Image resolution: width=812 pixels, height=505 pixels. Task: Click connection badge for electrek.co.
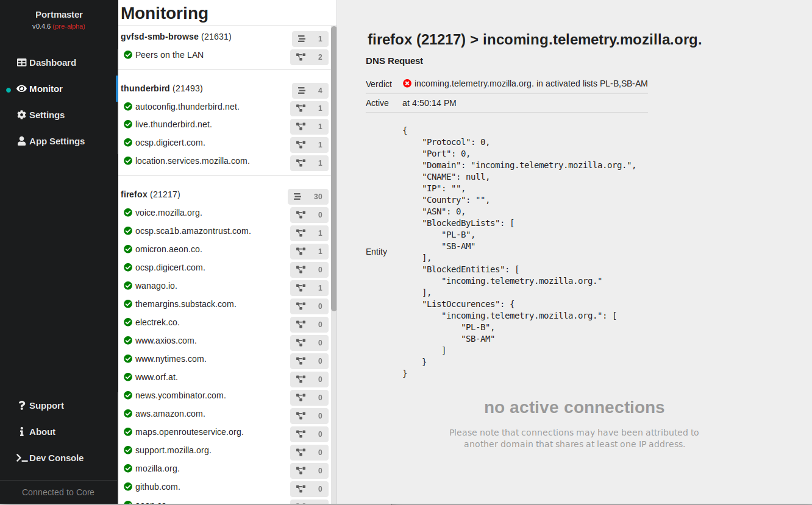(309, 325)
